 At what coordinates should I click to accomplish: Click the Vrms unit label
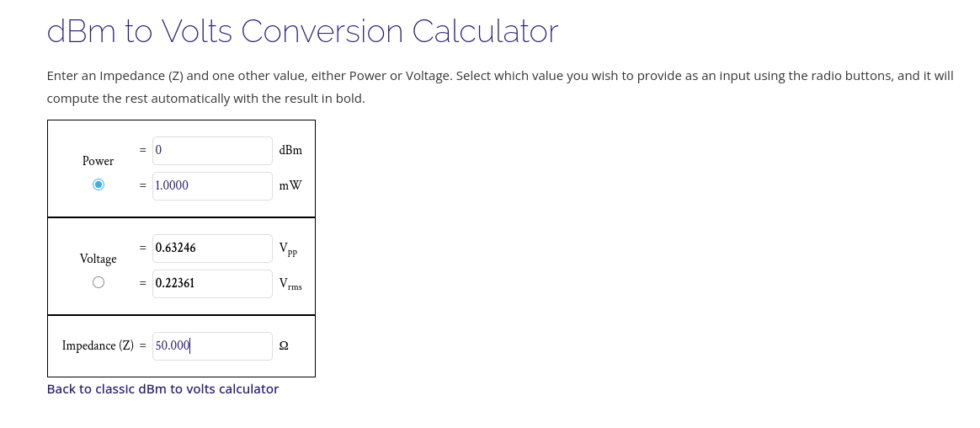click(x=290, y=285)
